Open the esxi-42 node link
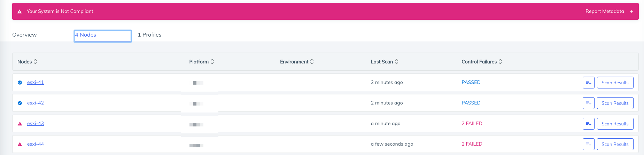This screenshot has height=155, width=644. [x=36, y=103]
